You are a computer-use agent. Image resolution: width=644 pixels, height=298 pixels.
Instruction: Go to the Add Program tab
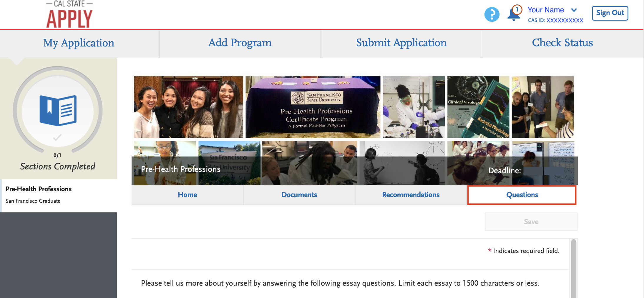[x=240, y=43]
